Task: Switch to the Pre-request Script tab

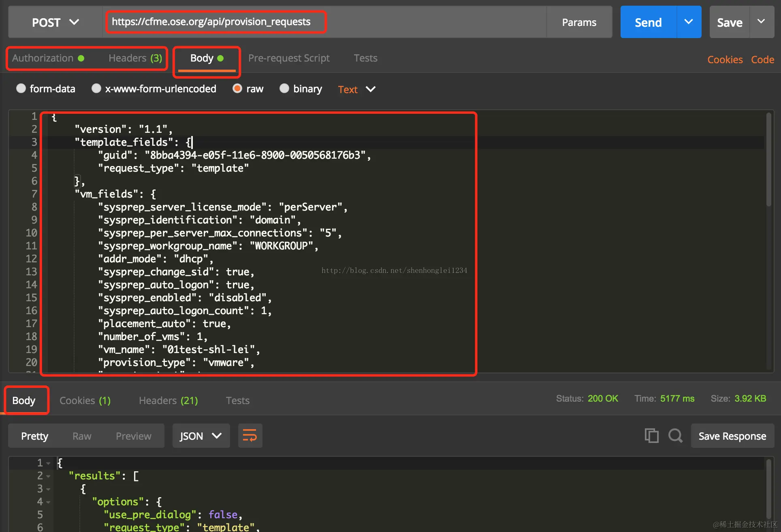Action: 289,58
